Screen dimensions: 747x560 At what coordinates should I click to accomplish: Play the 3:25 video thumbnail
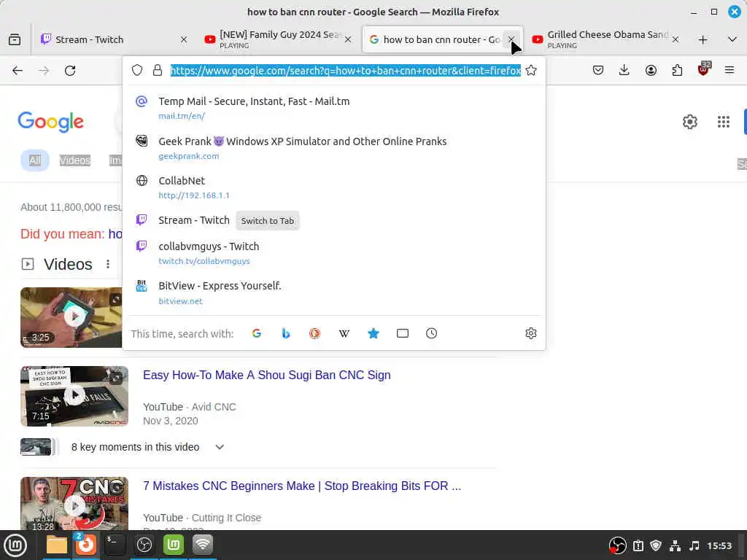71,317
